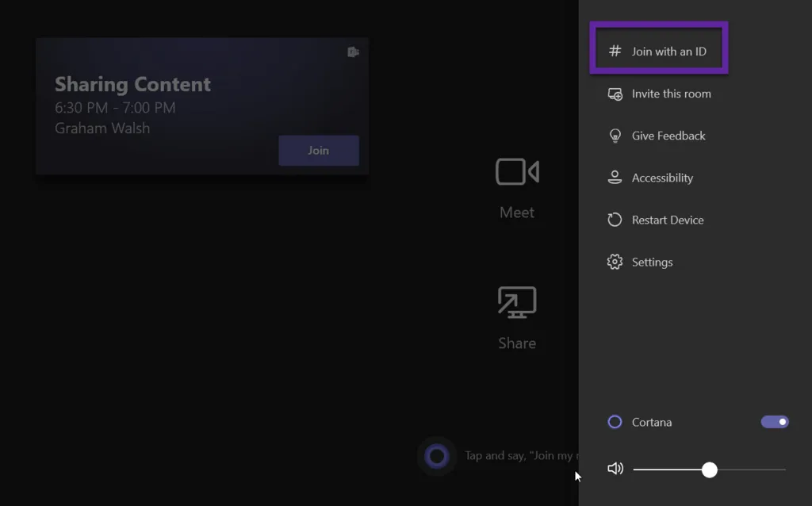This screenshot has width=812, height=506.
Task: Click the Cortana ring icon in side panel
Action: [615, 422]
